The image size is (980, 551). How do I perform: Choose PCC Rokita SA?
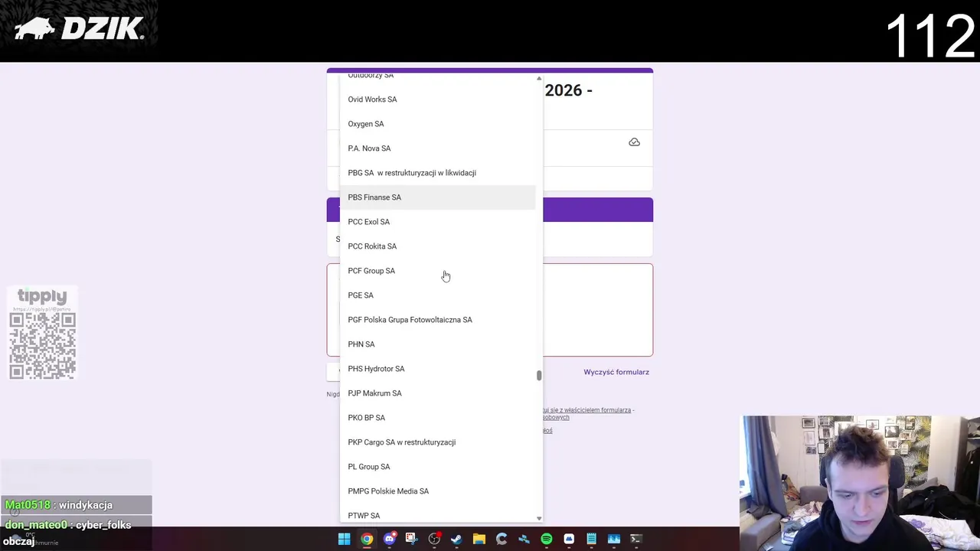(x=437, y=246)
